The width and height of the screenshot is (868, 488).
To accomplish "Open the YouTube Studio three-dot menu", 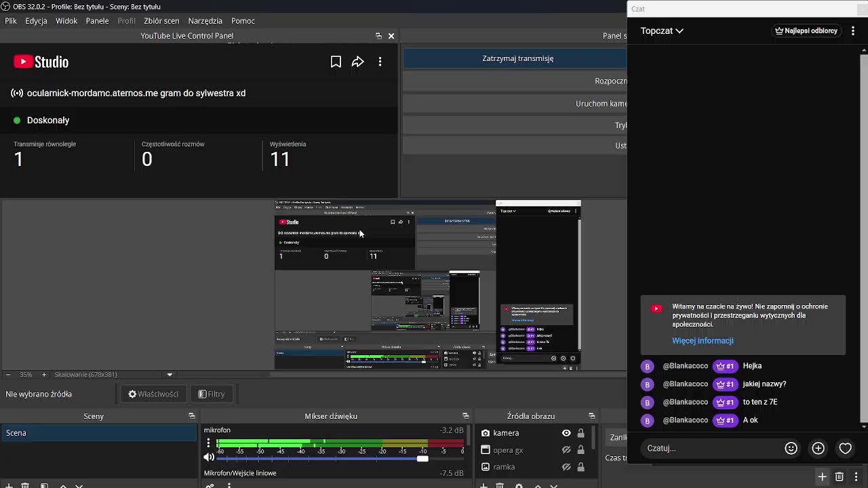I will click(380, 62).
